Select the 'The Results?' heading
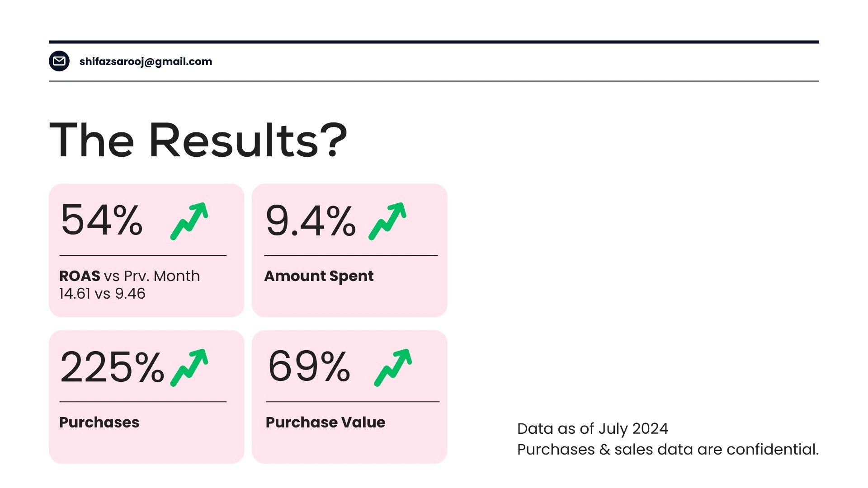The image size is (868, 488). pos(198,140)
